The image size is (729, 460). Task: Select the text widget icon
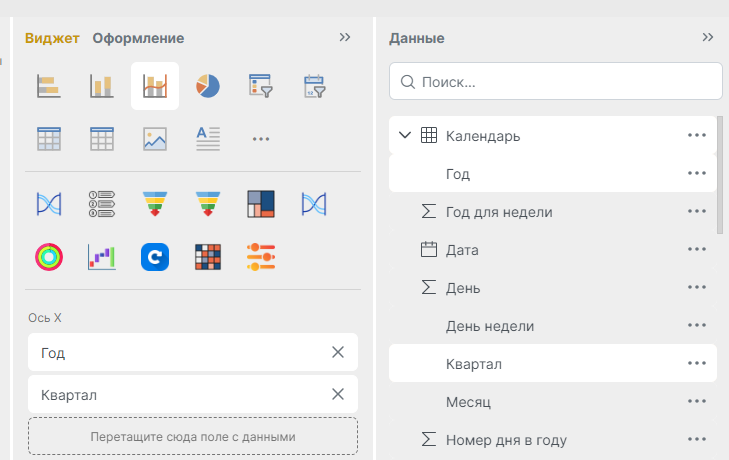pyautogui.click(x=208, y=139)
